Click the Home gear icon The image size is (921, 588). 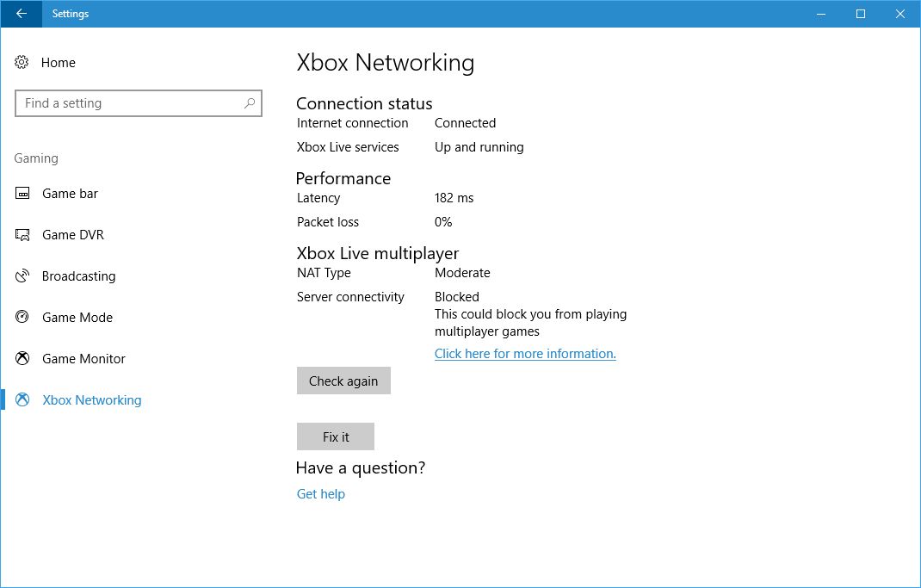(22, 62)
